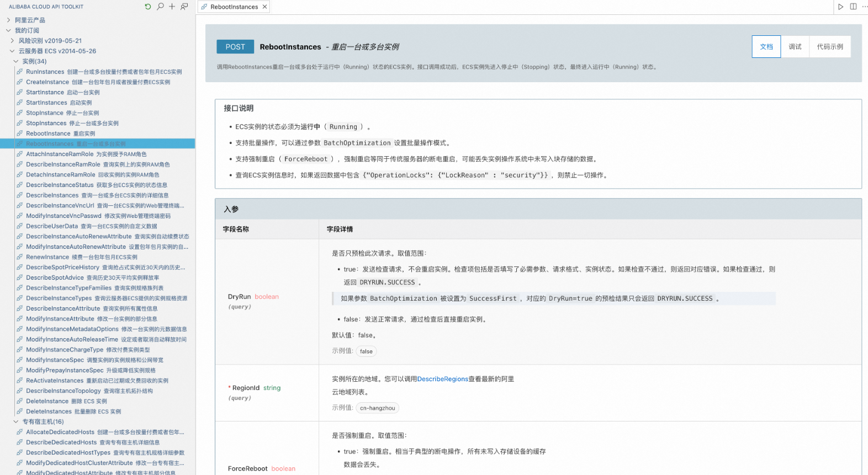
Task: Select ModifyInstanceVncPasswd in the tree
Action: (98, 216)
